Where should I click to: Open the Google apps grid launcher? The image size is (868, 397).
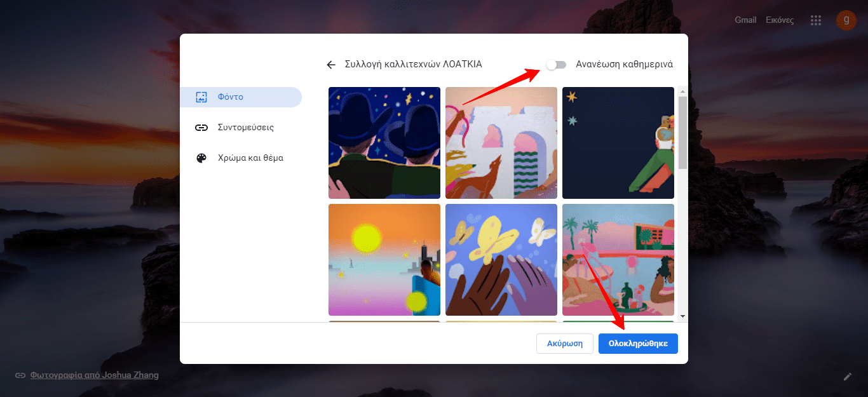point(815,20)
